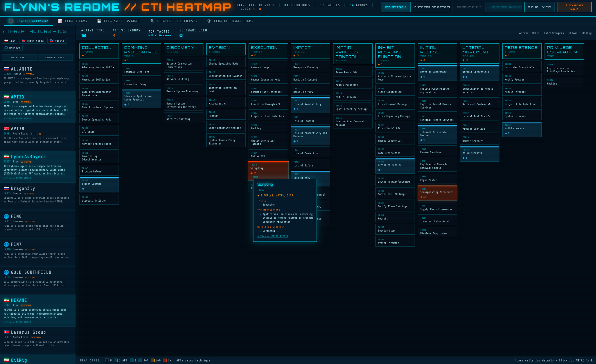Click the bar-chart icon for Top TTPs
The image size is (596, 364).
pyautogui.click(x=60, y=21)
